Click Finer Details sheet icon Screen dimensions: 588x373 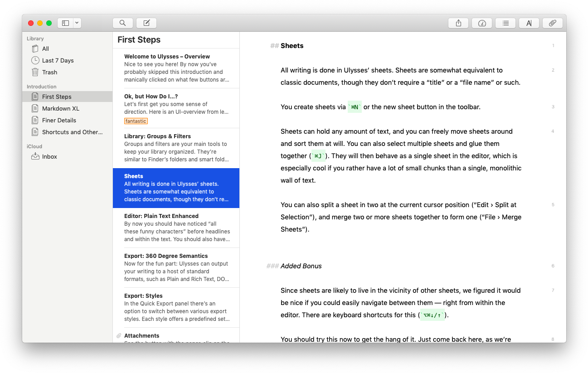pyautogui.click(x=35, y=120)
